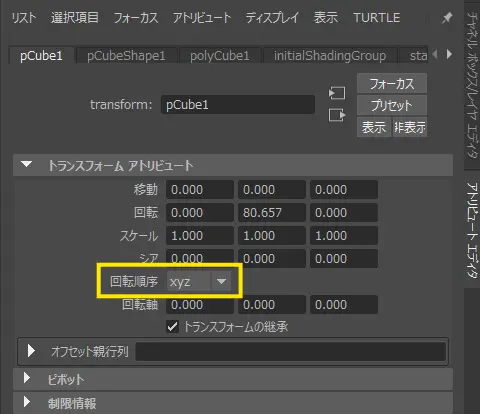Click the 回転 Y field showing 80.657
Viewport: 480px width, 414px height.
[272, 213]
